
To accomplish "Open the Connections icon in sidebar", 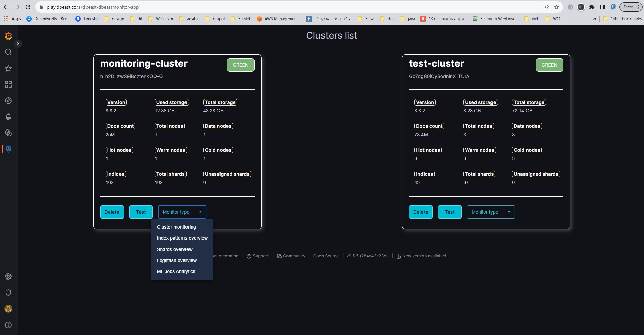I will click(x=8, y=133).
